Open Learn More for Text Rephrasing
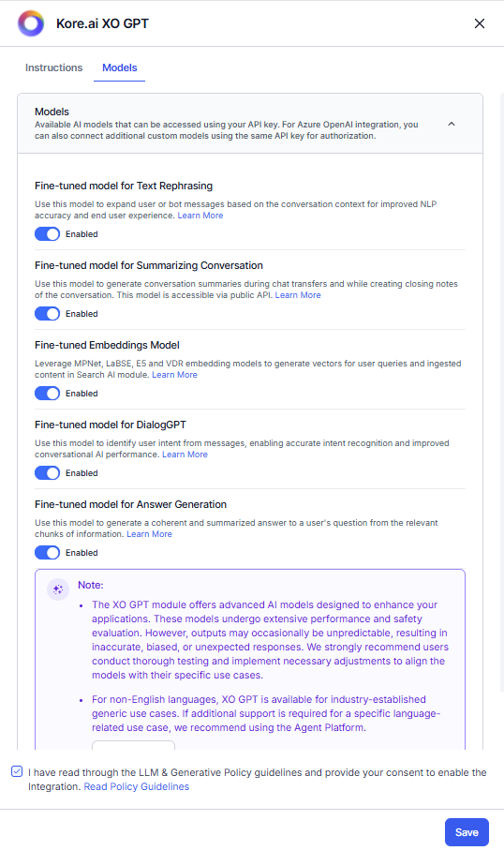504x850 pixels. point(200,216)
